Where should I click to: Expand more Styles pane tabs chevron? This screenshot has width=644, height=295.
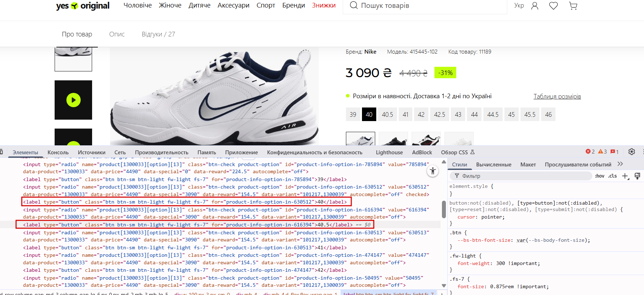point(620,164)
